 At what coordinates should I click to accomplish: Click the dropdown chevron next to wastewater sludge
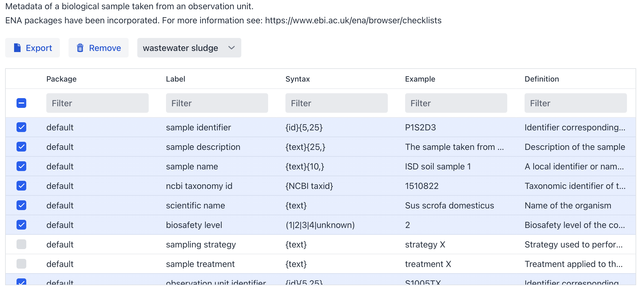[231, 48]
